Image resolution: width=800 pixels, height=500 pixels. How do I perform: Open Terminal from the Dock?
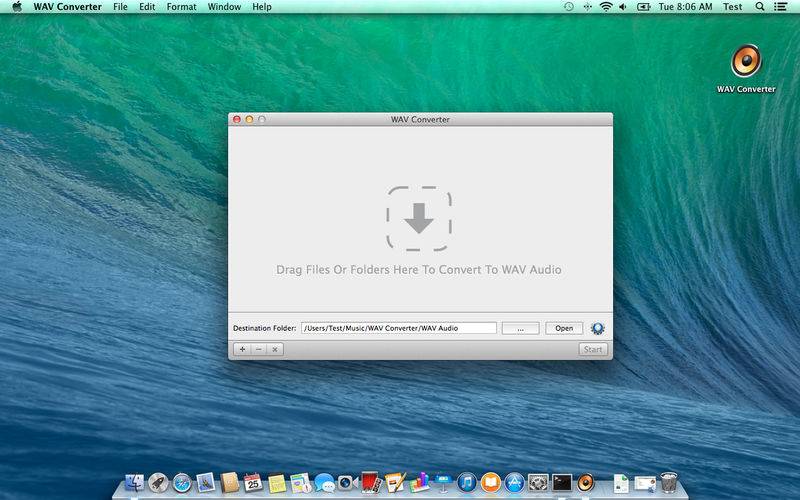coord(562,482)
